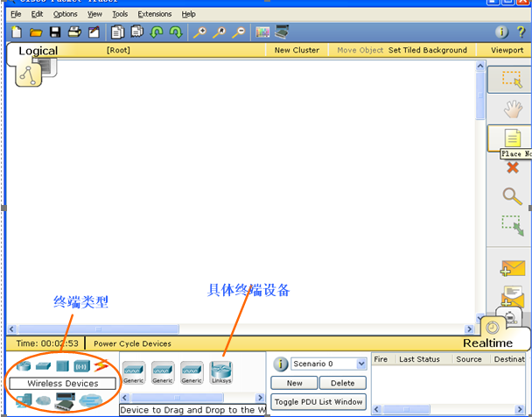Open a file with the folder icon
532x417 pixels.
(x=36, y=32)
